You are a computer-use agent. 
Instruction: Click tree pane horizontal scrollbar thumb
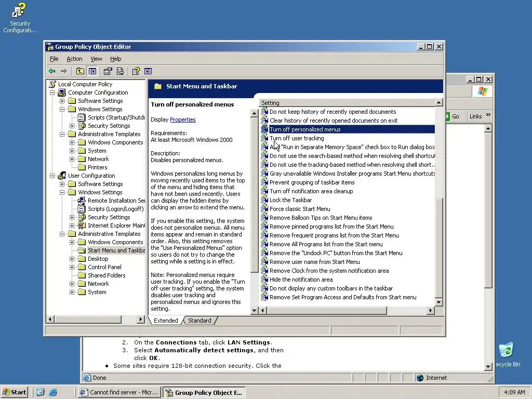coord(88,320)
